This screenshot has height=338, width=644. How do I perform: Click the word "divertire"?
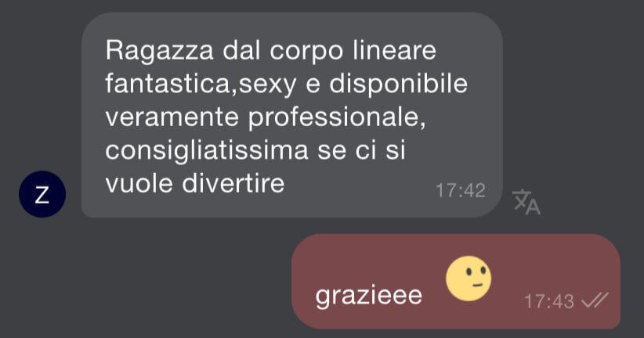[233, 184]
